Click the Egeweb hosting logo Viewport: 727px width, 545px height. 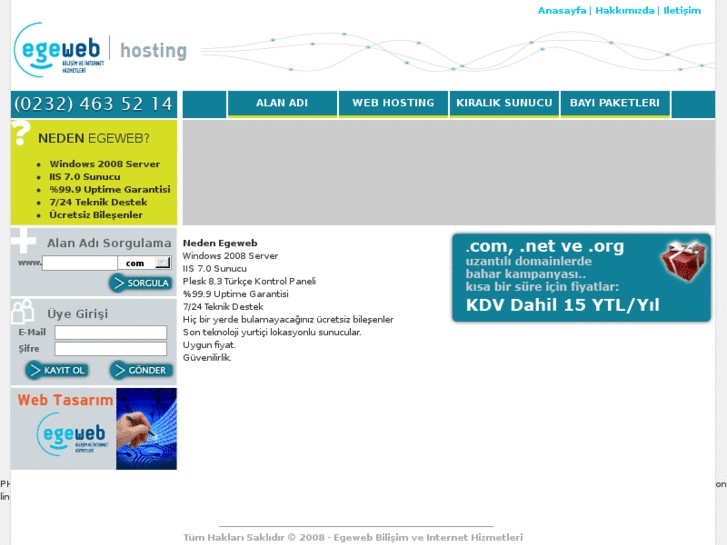click(x=100, y=49)
